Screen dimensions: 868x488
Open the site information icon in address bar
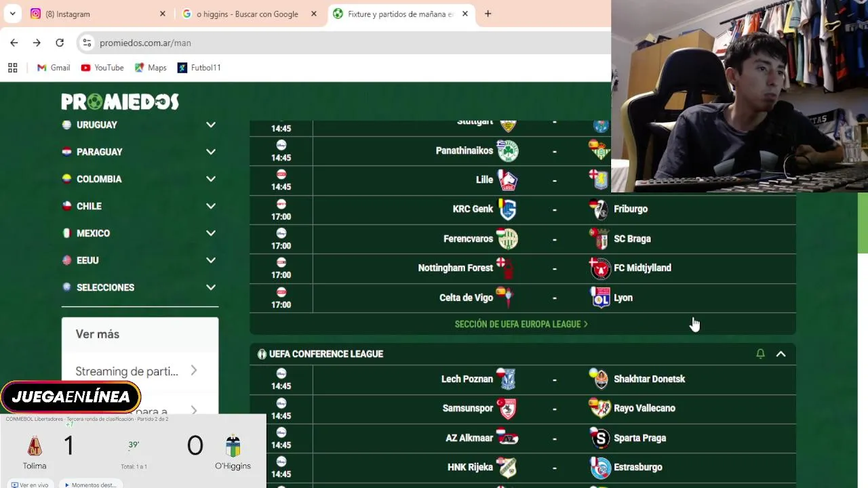click(86, 43)
